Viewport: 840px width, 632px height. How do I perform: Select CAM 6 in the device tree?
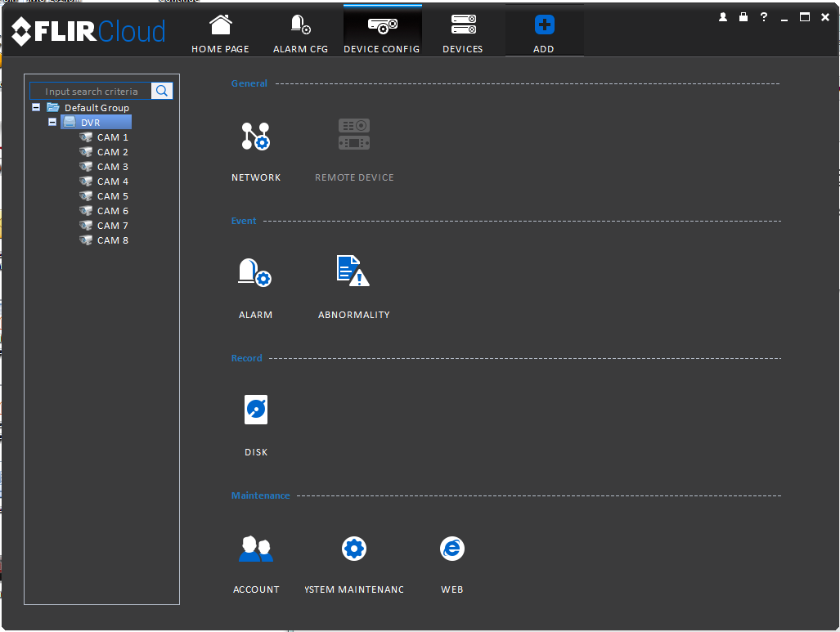pyautogui.click(x=113, y=211)
